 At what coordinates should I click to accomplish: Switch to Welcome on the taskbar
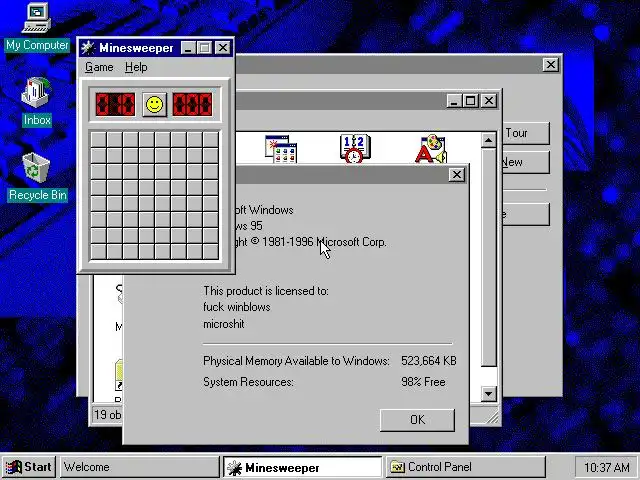140,467
